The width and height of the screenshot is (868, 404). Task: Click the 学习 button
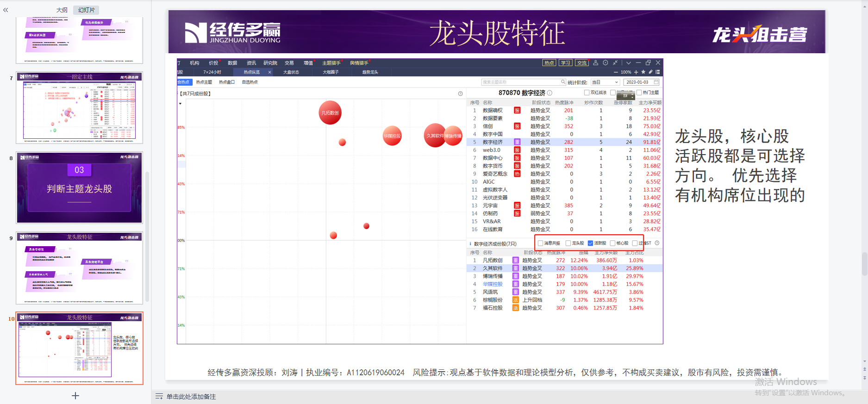[566, 63]
